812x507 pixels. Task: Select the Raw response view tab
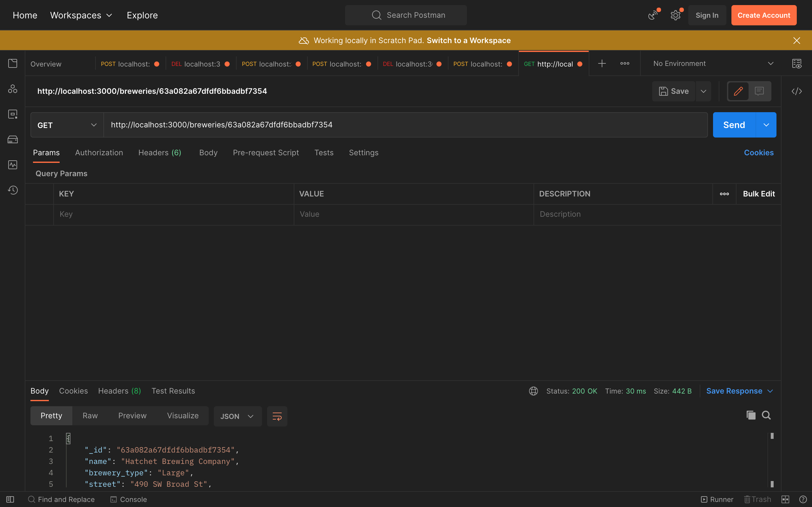coord(90,415)
